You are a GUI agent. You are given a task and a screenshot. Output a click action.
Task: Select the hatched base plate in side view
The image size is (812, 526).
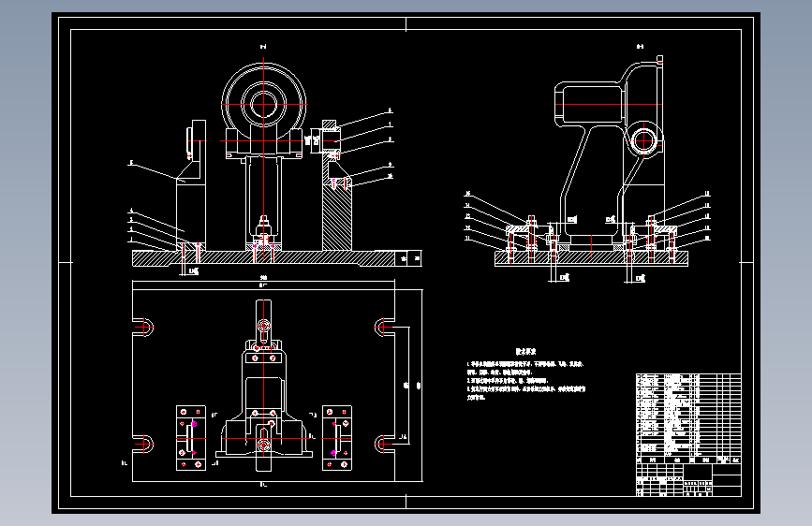click(591, 258)
